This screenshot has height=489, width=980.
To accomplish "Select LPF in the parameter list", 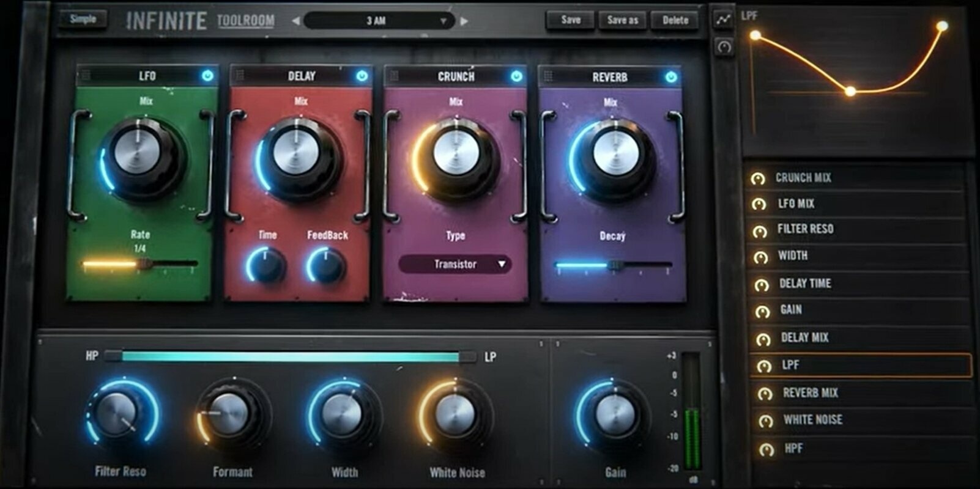I will (x=861, y=365).
